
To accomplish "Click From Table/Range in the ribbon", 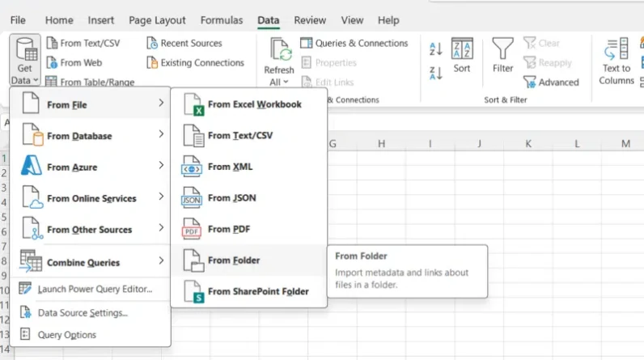I will (90, 82).
